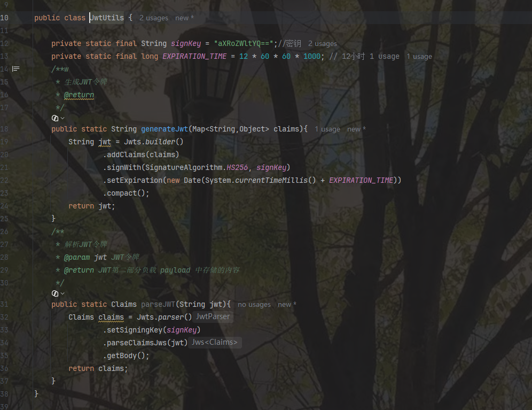Expand the author dropdown chevron above generateJwt
532x410 pixels.
click(62, 118)
